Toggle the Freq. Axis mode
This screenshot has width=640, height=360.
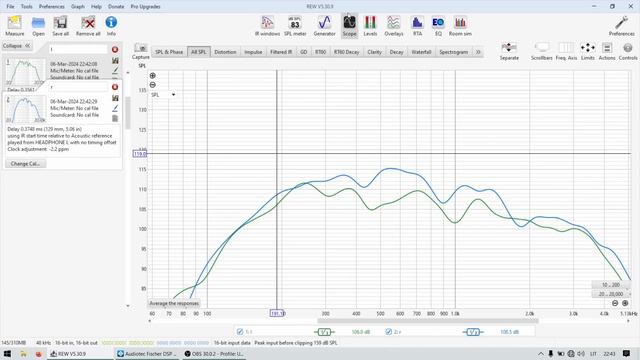[x=566, y=51]
